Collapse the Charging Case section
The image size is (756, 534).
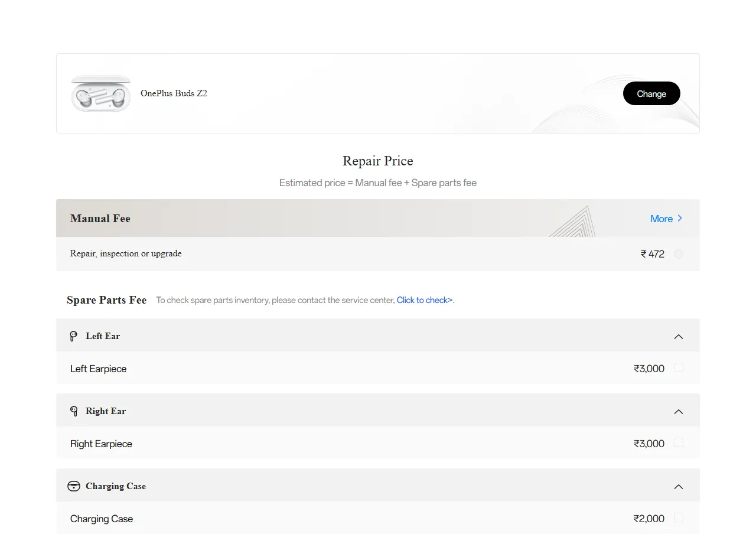click(x=679, y=486)
